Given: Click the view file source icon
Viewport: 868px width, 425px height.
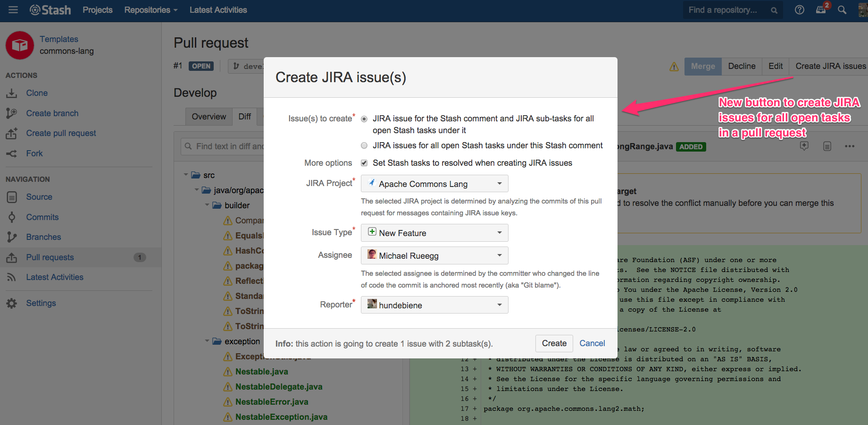Looking at the screenshot, I should pos(827,146).
